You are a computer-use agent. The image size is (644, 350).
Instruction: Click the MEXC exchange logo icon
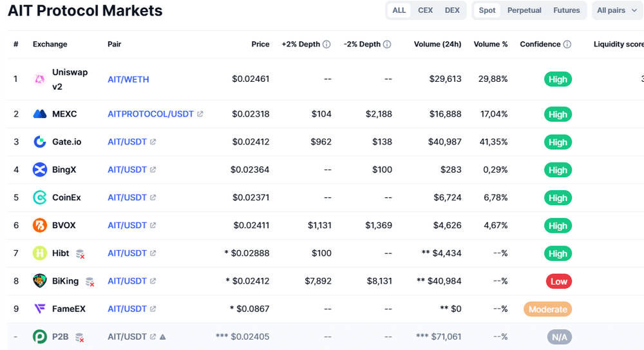tap(40, 114)
